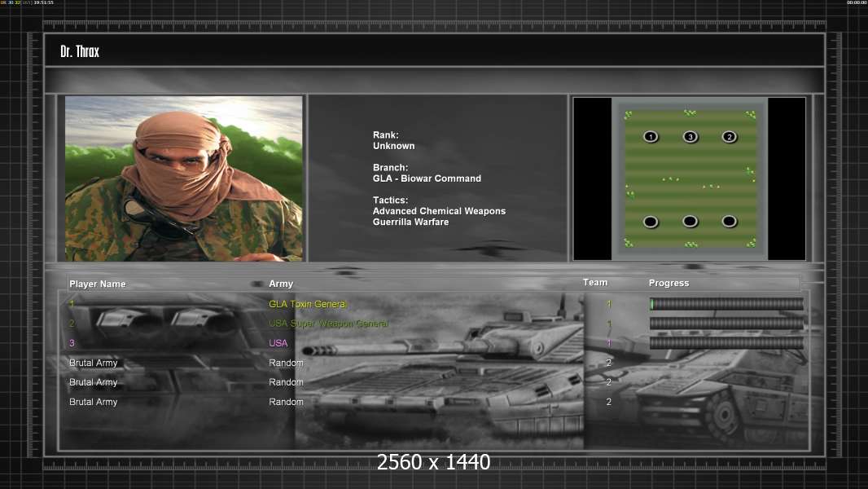The width and height of the screenshot is (868, 489).
Task: Click "GLA Toxin General" army entry
Action: click(307, 304)
